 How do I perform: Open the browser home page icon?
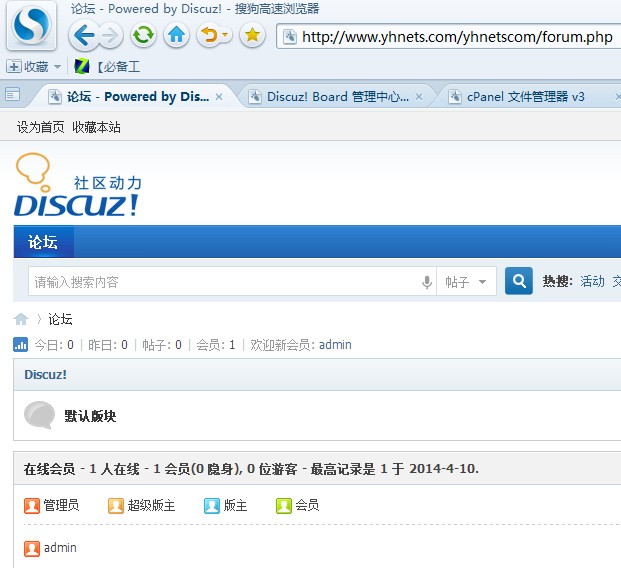[x=176, y=35]
